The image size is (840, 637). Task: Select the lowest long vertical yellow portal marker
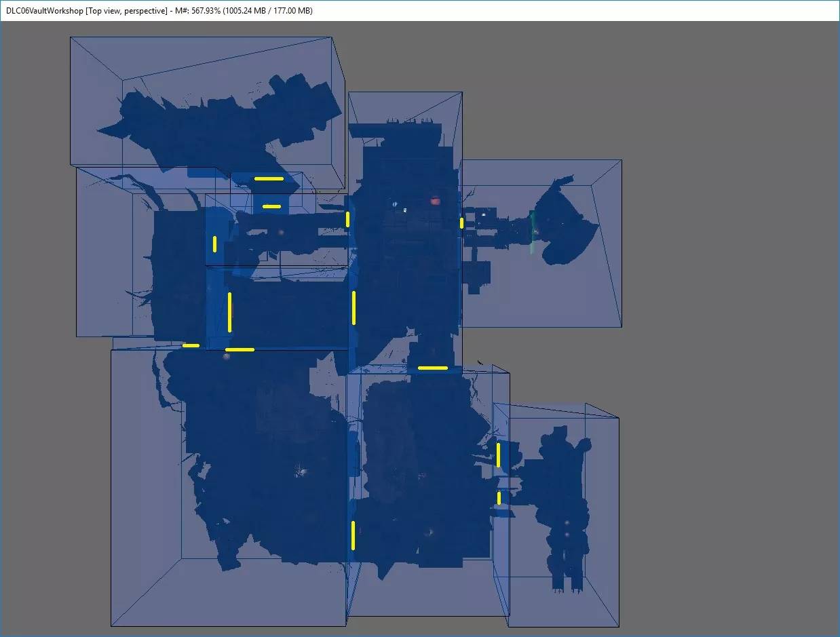click(353, 535)
